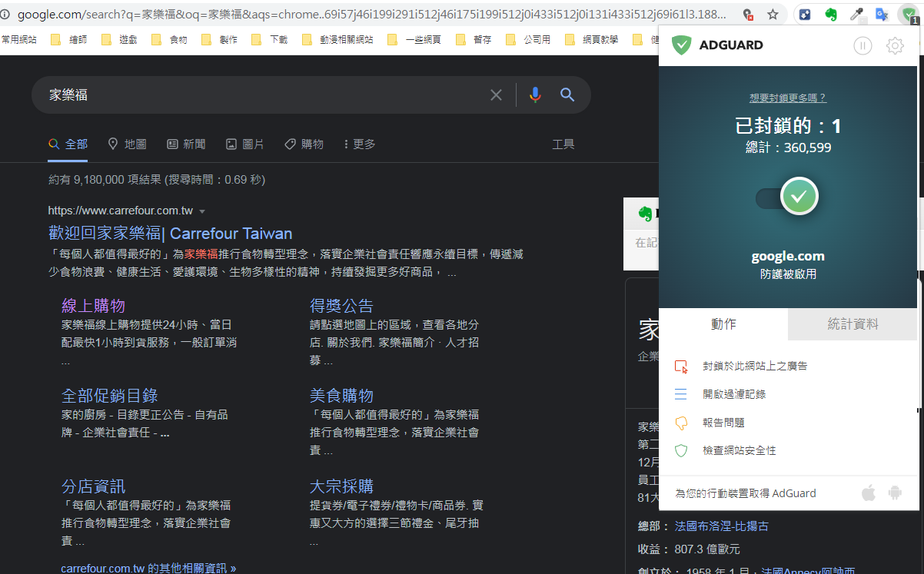Screen dimensions: 924x574
Task: Open the 一些網頁 bookmark folder
Action: 414,40
